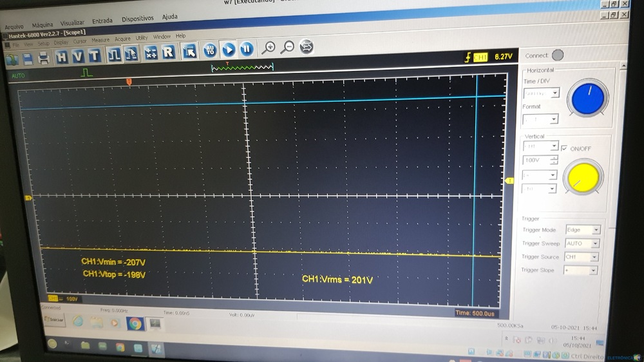Print the scope display via printer icon

(44, 58)
